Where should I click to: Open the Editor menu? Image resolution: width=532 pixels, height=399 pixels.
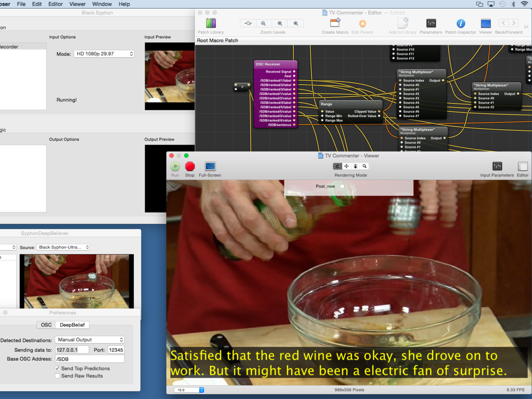pos(55,4)
